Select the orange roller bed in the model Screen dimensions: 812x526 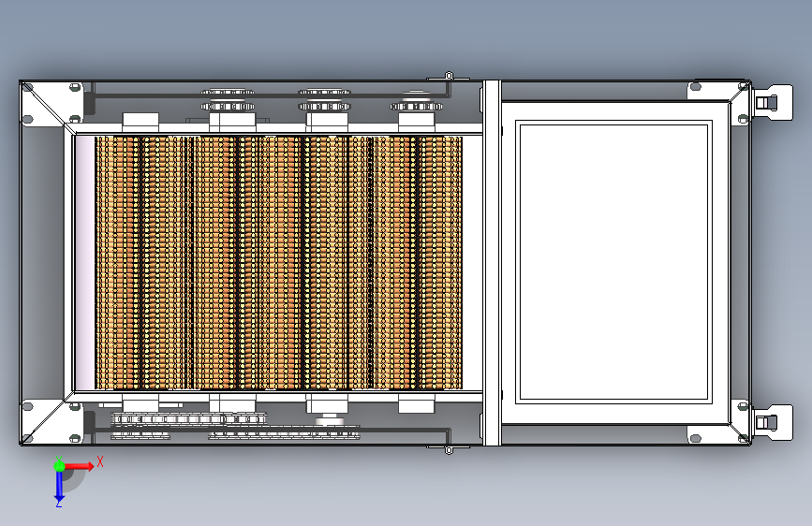pyautogui.click(x=278, y=262)
